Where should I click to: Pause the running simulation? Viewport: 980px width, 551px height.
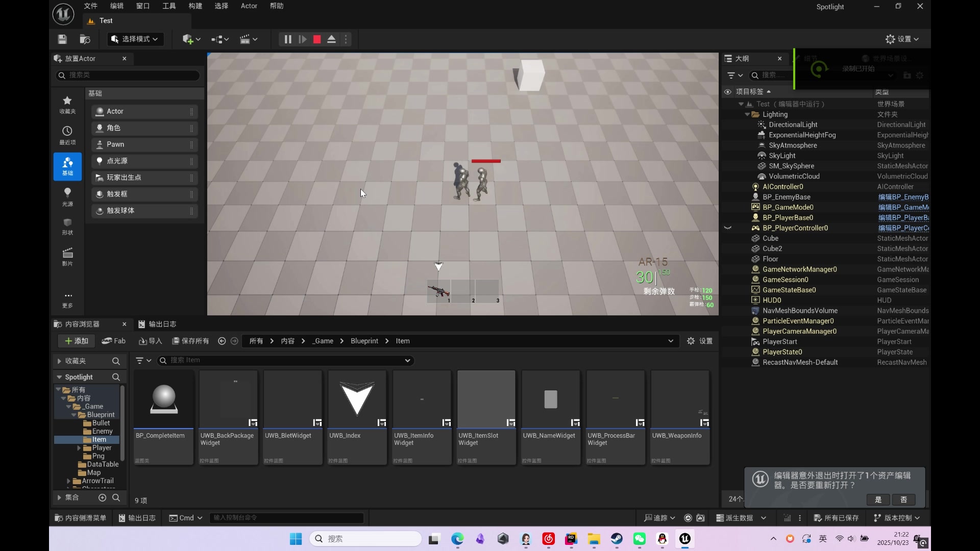coord(288,39)
